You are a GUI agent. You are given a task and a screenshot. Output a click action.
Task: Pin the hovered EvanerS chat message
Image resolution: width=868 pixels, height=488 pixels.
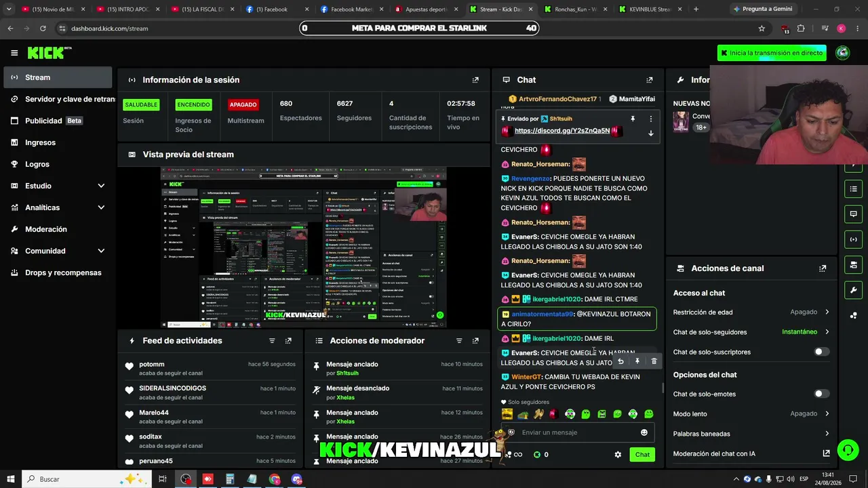(637, 361)
